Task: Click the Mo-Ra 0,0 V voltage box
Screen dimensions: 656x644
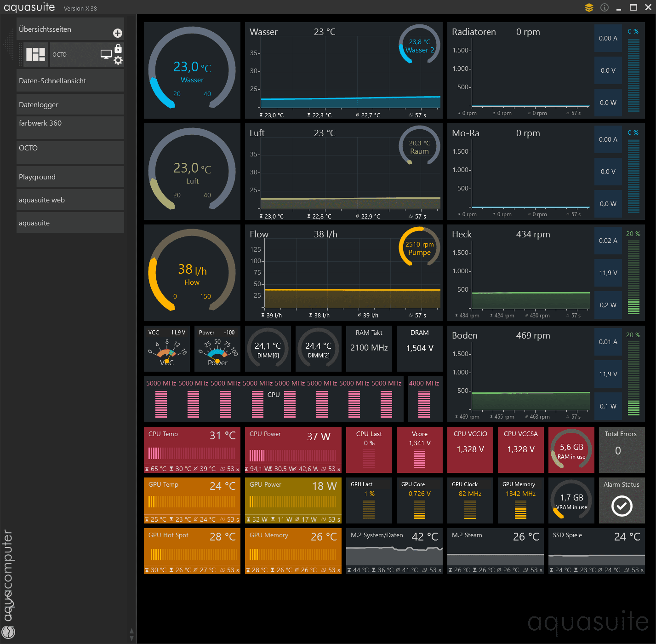Action: pos(608,172)
